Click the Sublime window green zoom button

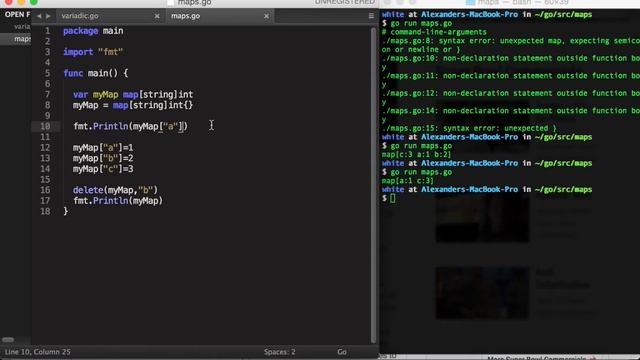pyautogui.click(x=33, y=2)
